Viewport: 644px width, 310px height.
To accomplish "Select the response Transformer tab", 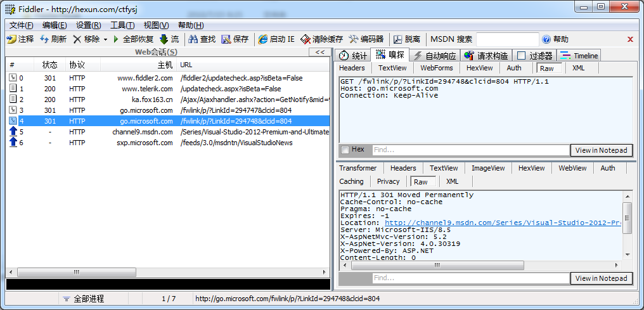I will (357, 168).
